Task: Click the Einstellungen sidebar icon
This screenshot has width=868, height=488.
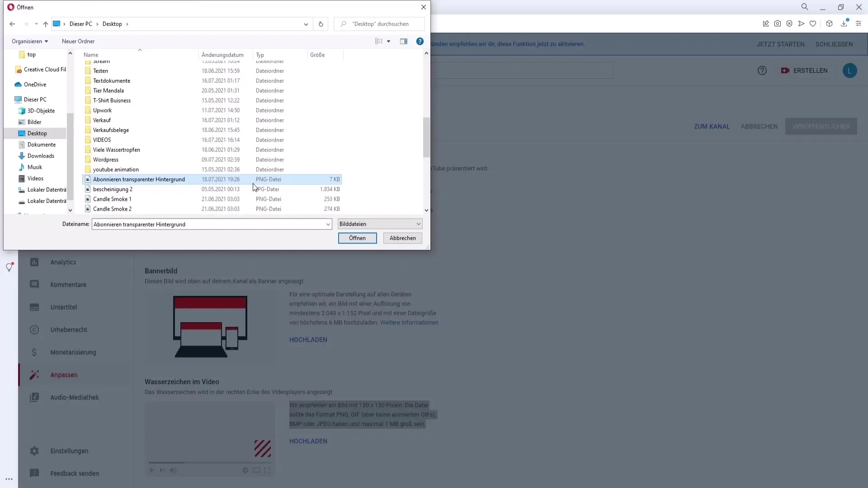Action: (x=34, y=450)
